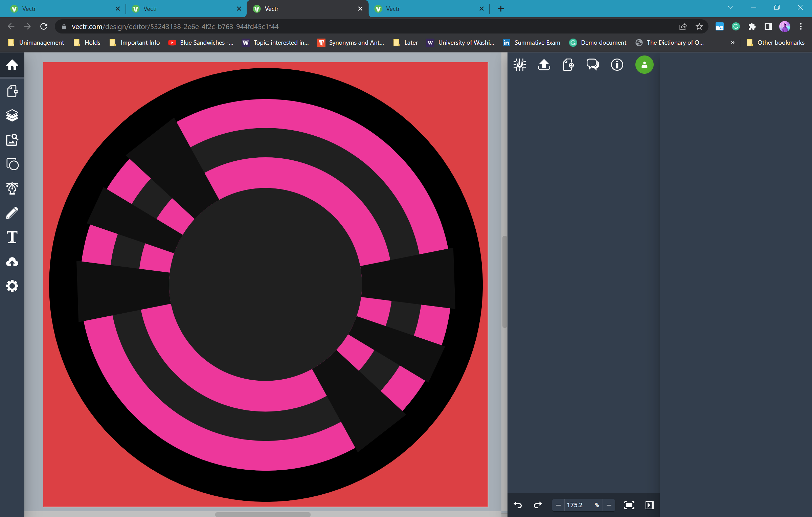This screenshot has width=812, height=517.
Task: Open the Holds bookmark folder
Action: pos(87,43)
